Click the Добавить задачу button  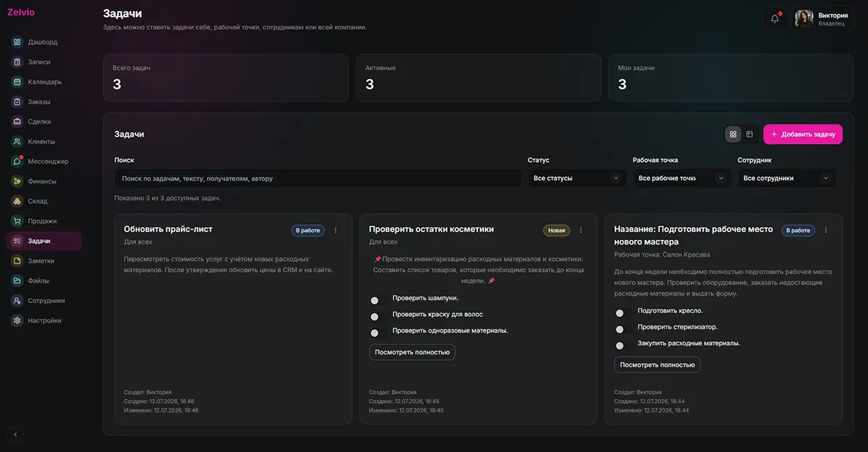tap(803, 134)
